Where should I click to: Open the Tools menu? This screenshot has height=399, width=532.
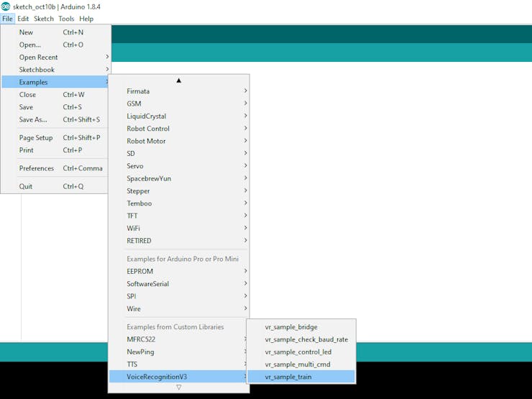[x=66, y=19]
